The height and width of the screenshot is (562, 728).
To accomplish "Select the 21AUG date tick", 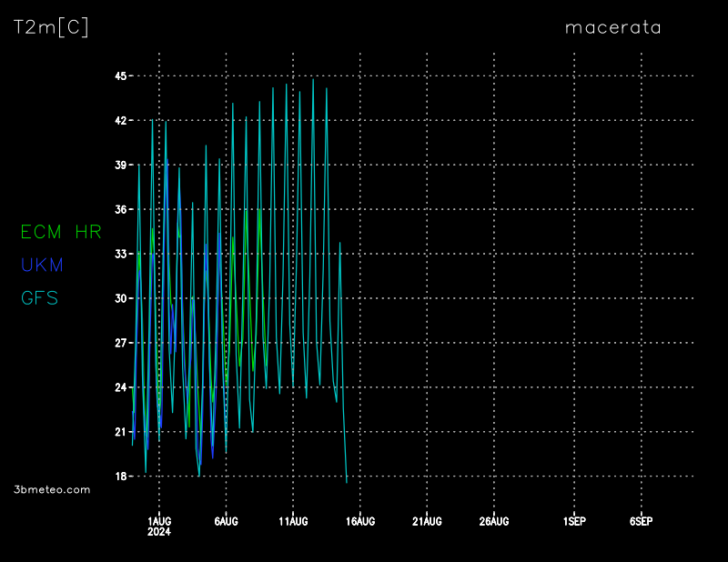I will click(x=427, y=521).
